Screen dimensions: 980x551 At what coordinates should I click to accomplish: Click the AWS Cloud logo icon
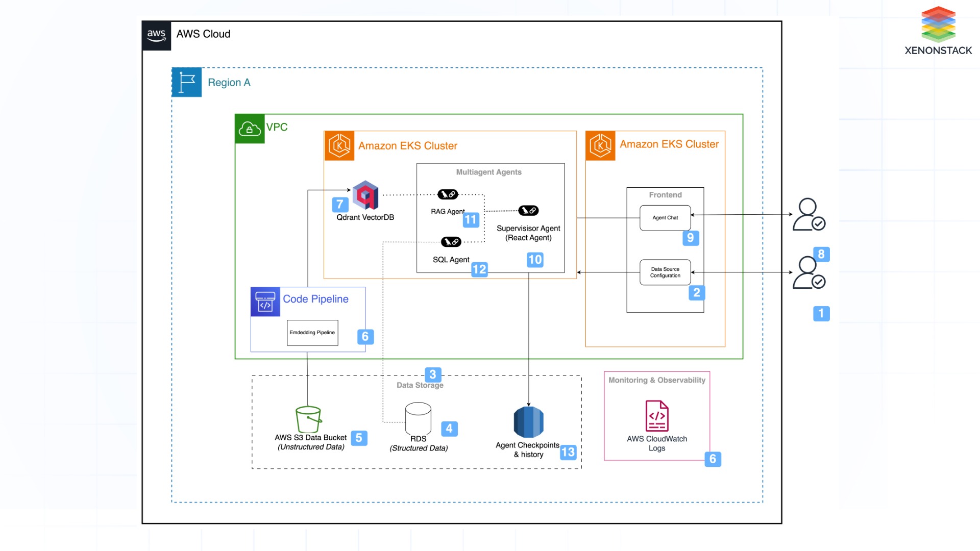(156, 35)
